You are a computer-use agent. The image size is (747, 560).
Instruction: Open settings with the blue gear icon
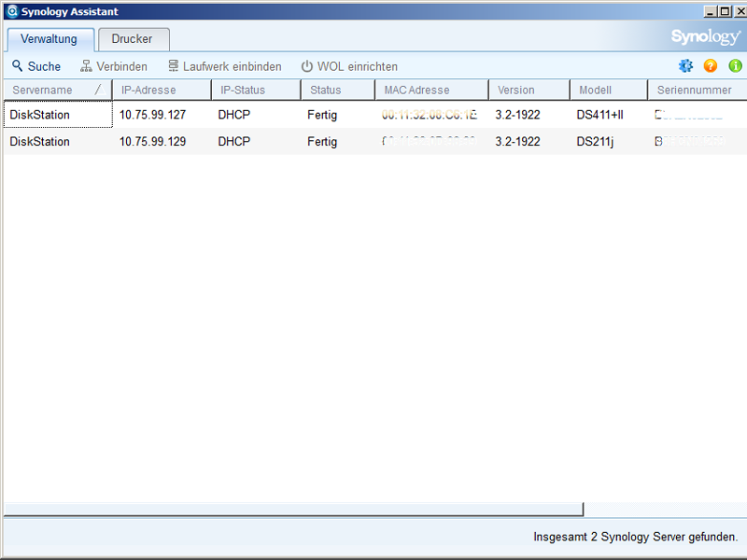click(685, 65)
